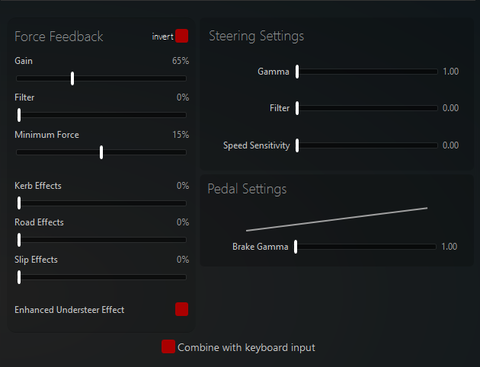Click the Gain slider track's right end

click(184, 78)
